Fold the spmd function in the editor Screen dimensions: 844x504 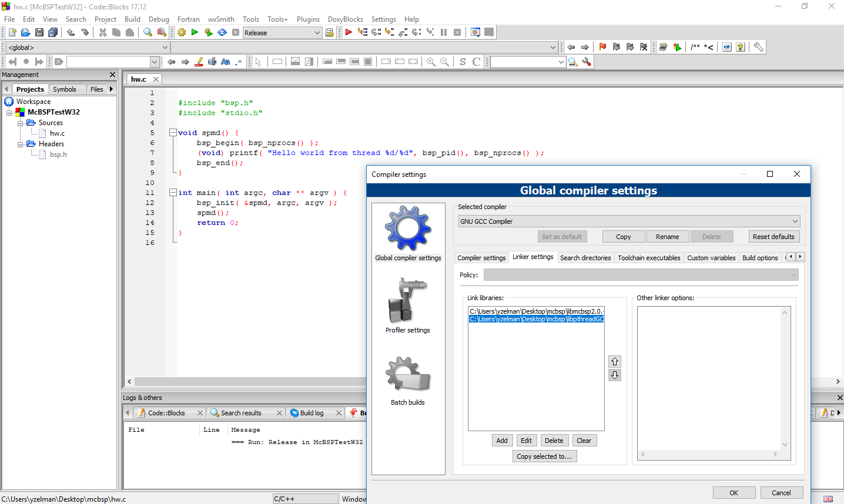(x=173, y=133)
